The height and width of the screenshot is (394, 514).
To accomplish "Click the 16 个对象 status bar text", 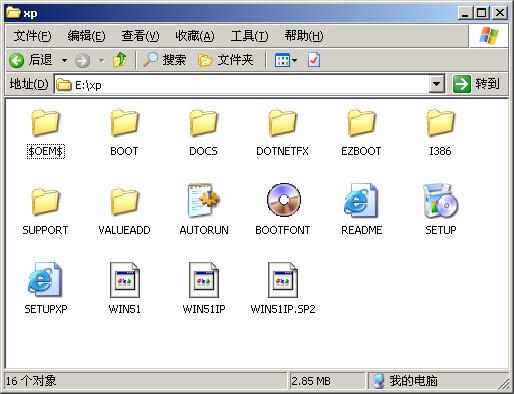I will pyautogui.click(x=31, y=381).
